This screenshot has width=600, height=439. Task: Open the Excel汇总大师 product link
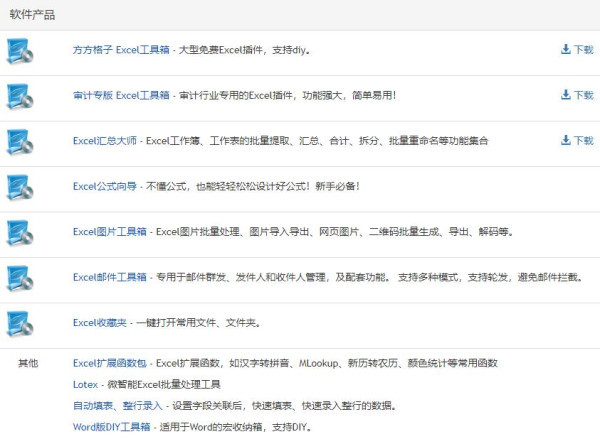coord(105,141)
